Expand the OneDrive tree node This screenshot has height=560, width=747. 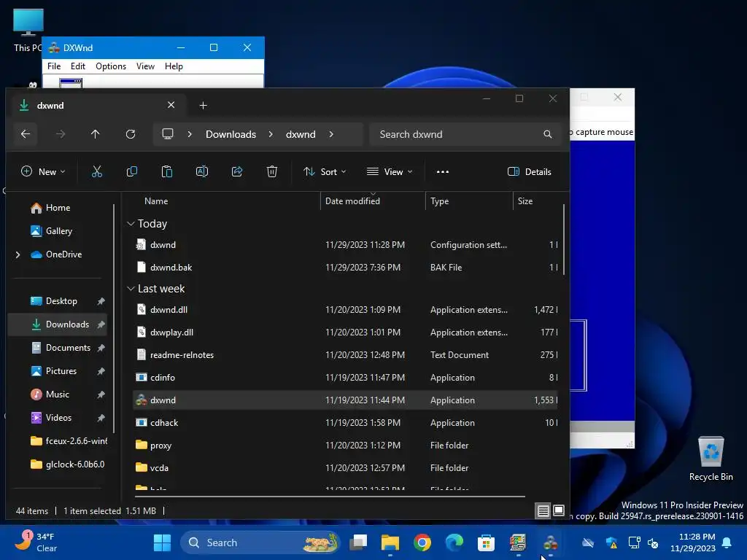(x=18, y=254)
